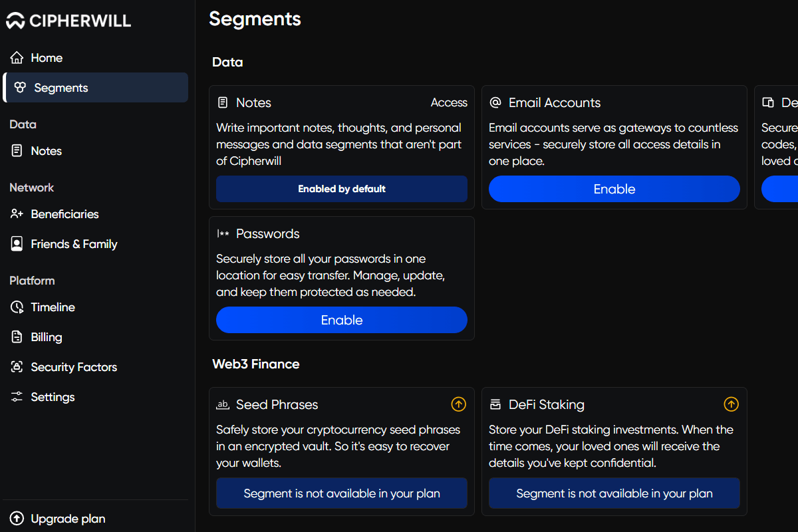Click the DeFi Staking upgrade arrow icon

[x=731, y=404]
